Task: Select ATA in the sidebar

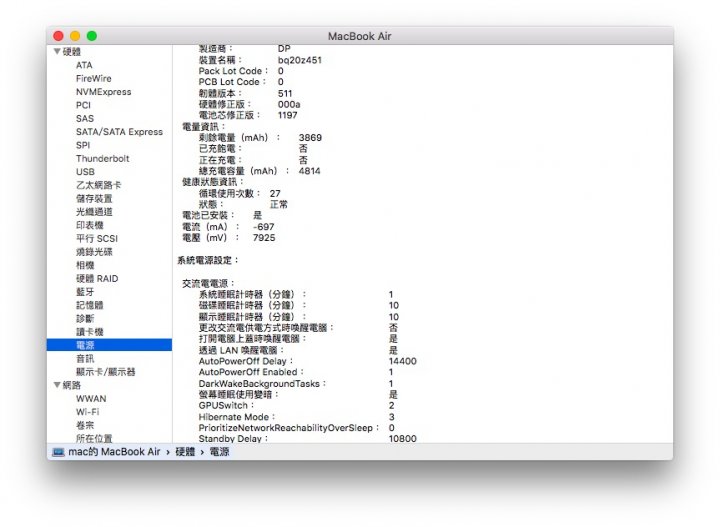Action: click(x=84, y=65)
